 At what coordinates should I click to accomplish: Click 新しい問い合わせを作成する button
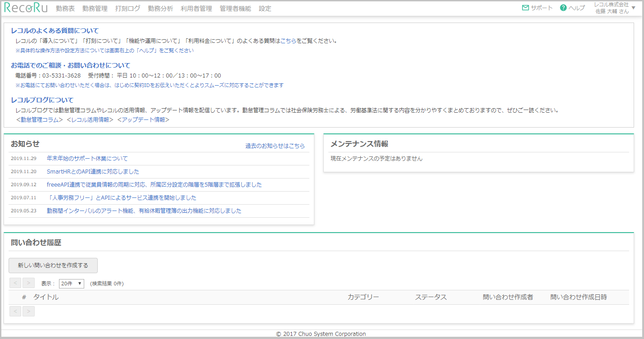pos(53,266)
